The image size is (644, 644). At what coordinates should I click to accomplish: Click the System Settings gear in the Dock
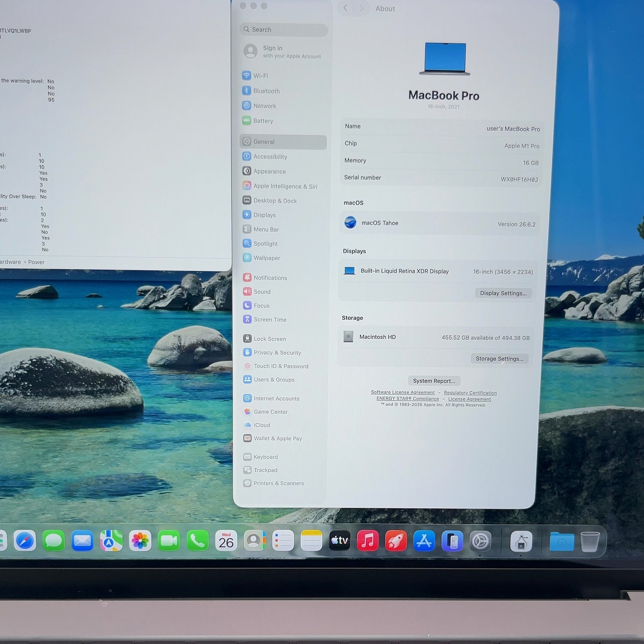(x=480, y=541)
